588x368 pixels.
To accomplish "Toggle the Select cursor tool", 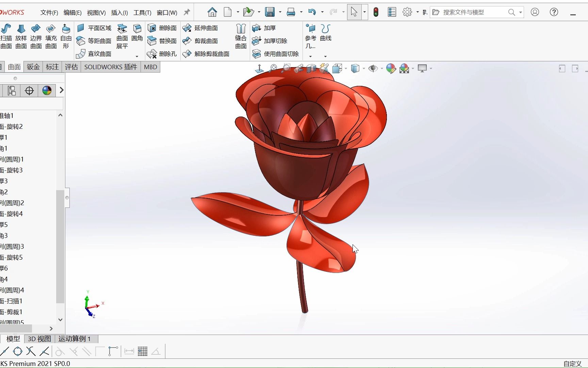I will click(x=354, y=12).
